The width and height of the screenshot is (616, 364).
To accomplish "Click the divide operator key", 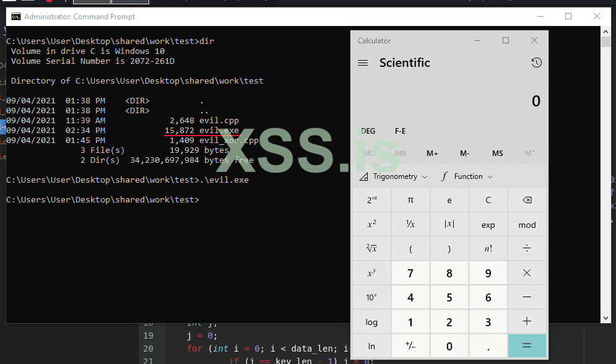I will (x=527, y=249).
